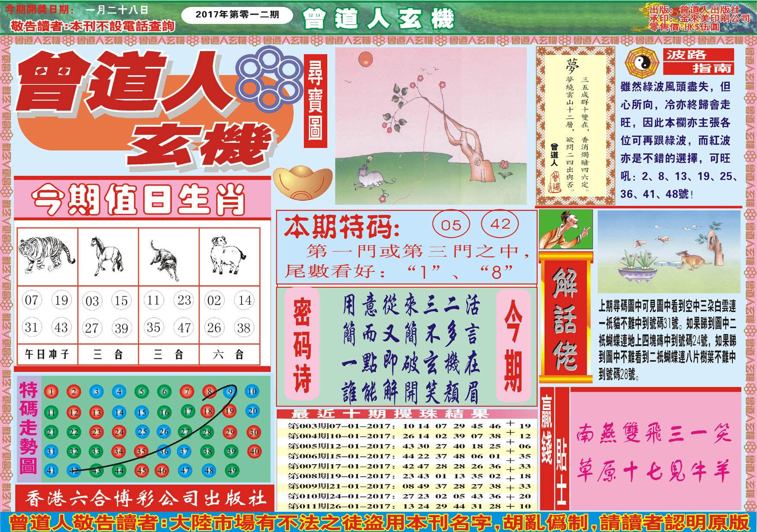The height and width of the screenshot is (532, 757).
Task: Click the tip line 草原十七見牛羊
Action: [x=654, y=471]
